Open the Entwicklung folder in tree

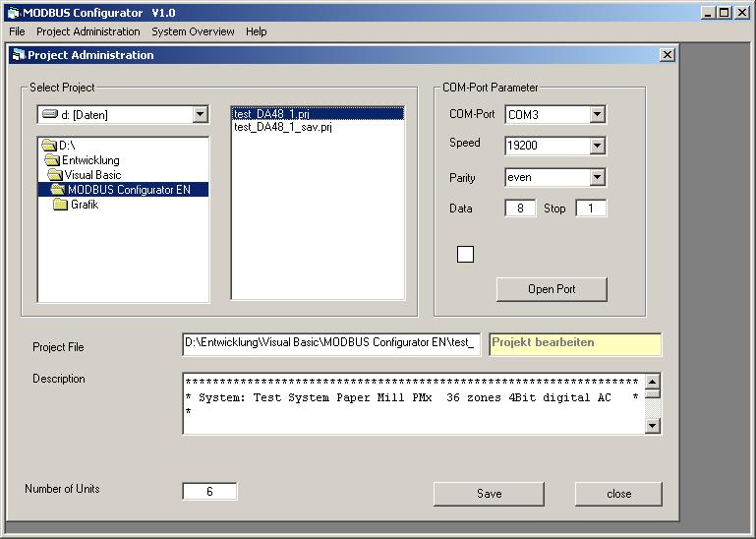[89, 160]
